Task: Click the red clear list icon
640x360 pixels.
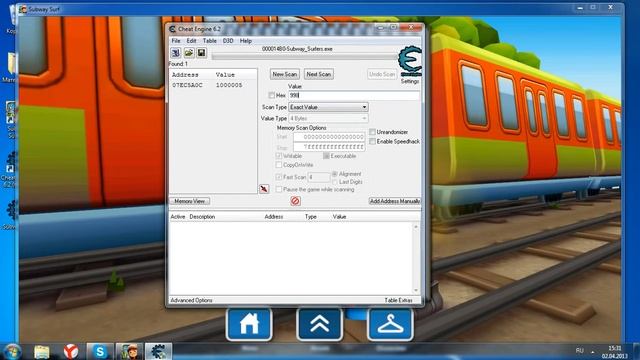Action: pos(296,201)
